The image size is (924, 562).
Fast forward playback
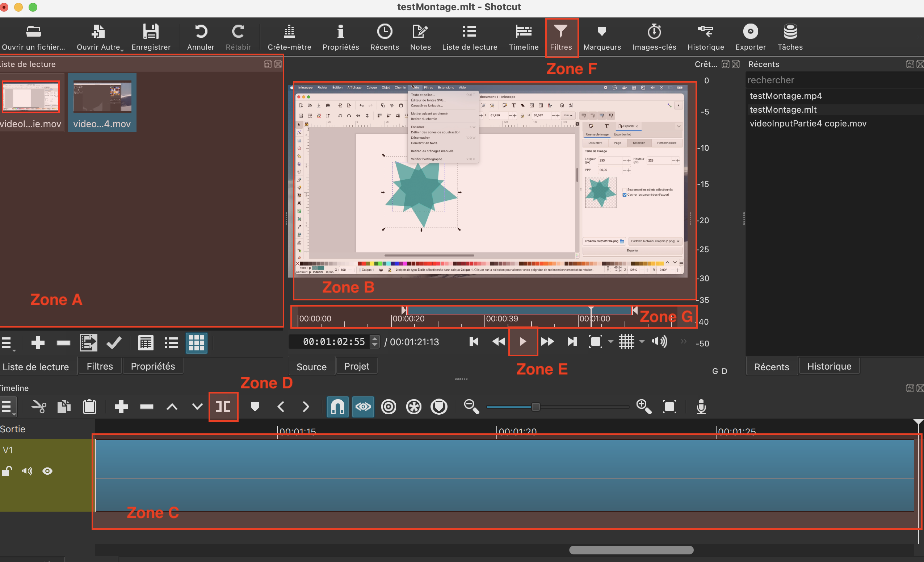(547, 342)
